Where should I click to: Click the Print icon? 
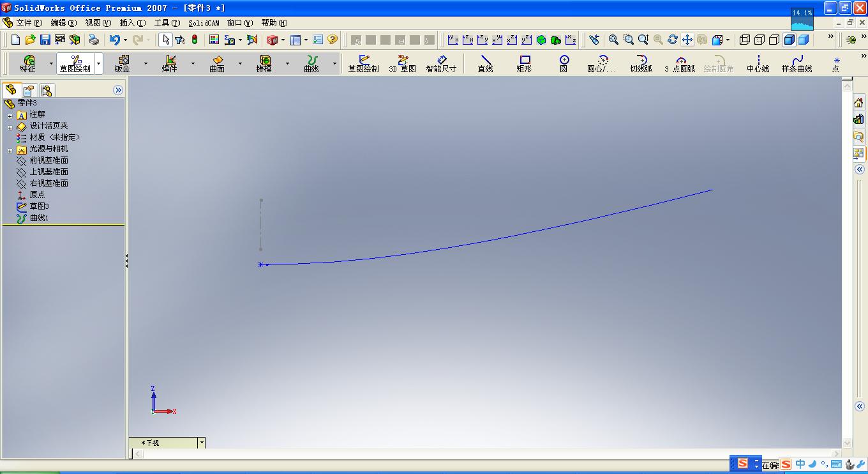94,40
